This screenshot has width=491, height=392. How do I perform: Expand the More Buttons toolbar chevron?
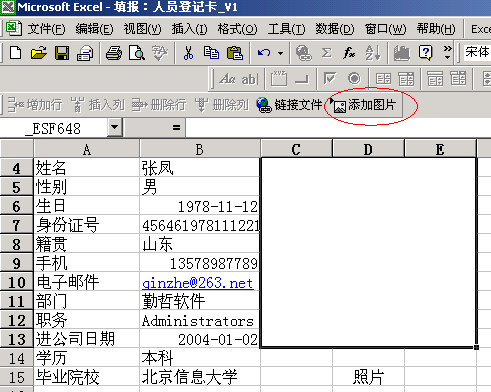(x=447, y=53)
